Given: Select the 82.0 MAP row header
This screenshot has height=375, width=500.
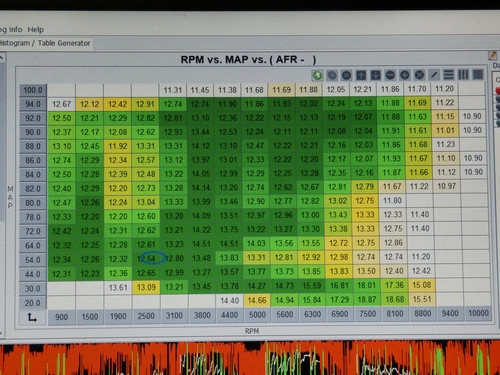Looking at the screenshot, I should click(x=33, y=189).
